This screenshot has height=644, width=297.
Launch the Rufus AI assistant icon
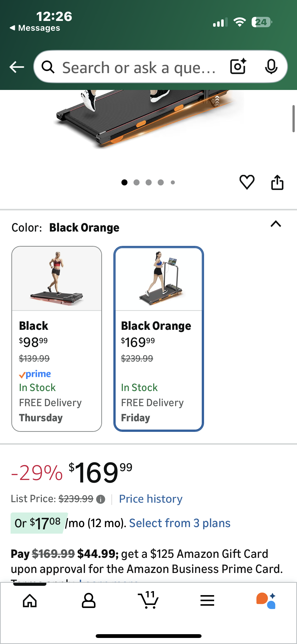266,601
